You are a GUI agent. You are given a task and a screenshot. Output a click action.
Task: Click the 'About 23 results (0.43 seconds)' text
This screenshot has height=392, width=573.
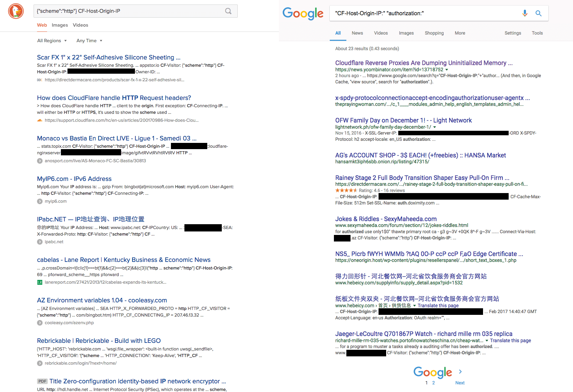[367, 49]
